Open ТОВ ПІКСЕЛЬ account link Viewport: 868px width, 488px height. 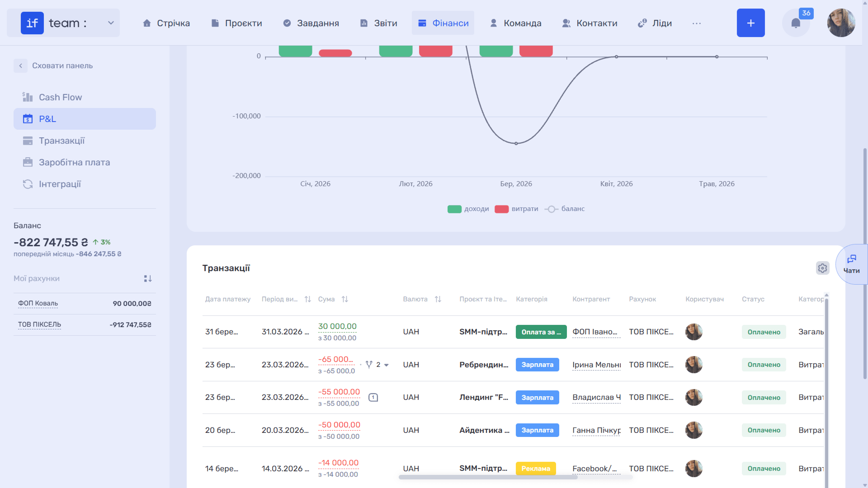[x=39, y=324]
